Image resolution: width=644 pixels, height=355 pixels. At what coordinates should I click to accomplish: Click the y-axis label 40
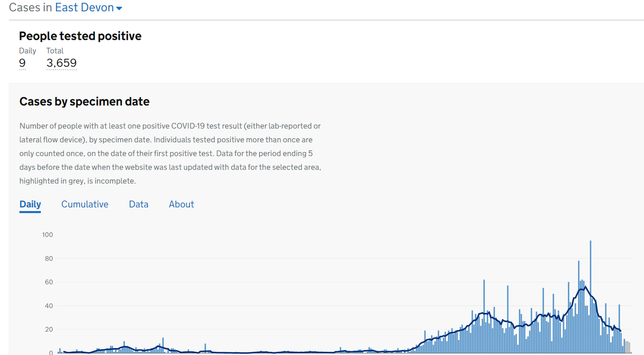[x=49, y=306]
